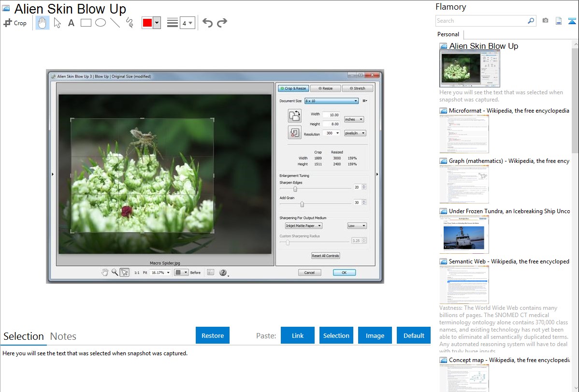Click the blue upload icon
This screenshot has width=579, height=392.
coord(572,21)
